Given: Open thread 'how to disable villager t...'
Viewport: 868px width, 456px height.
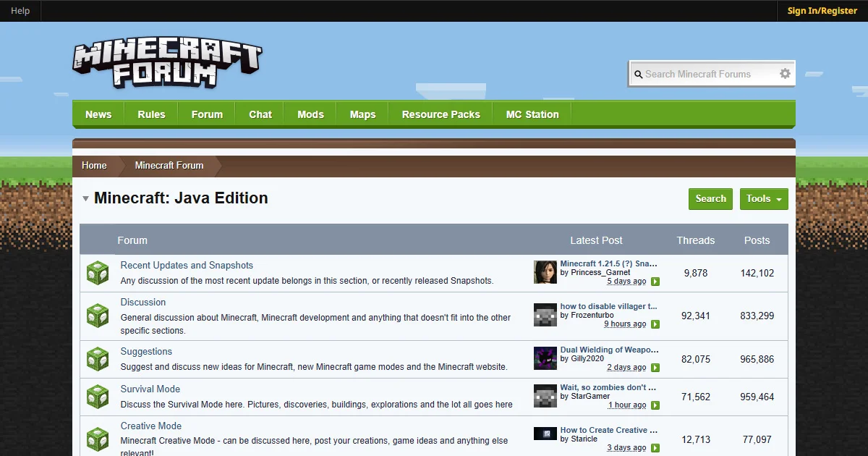Looking at the screenshot, I should (609, 306).
